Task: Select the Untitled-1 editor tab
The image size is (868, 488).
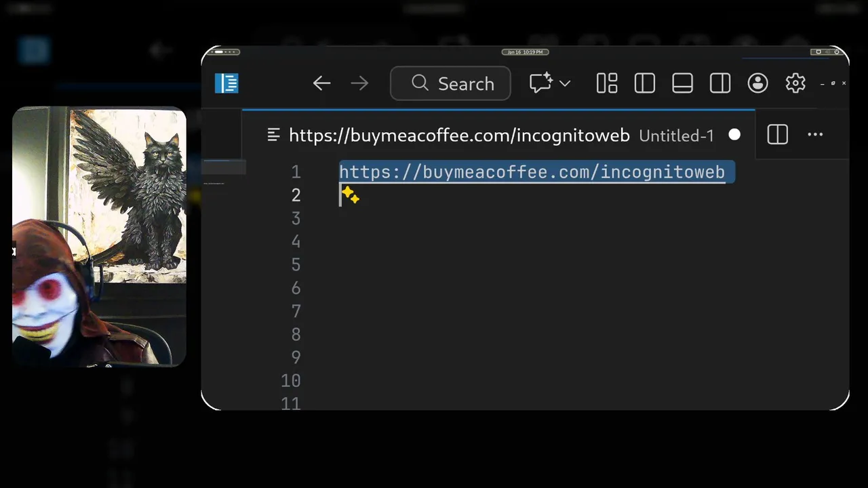Action: coord(500,136)
